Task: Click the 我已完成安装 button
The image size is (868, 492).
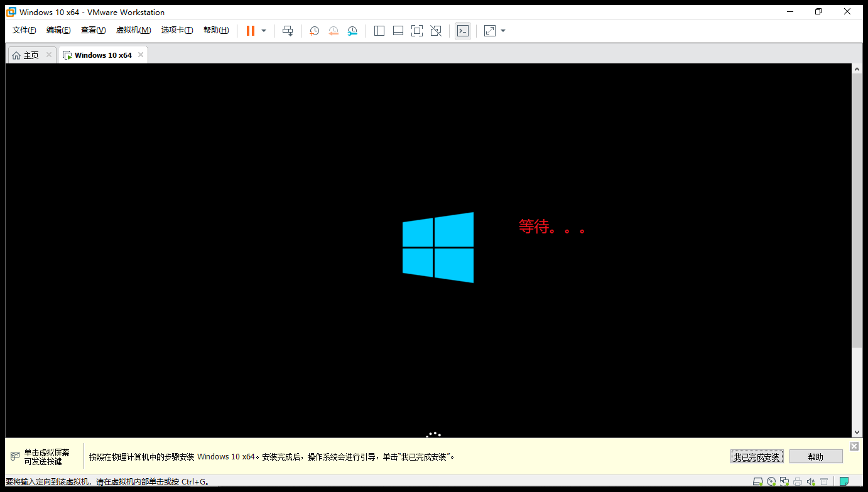Action: [x=757, y=456]
